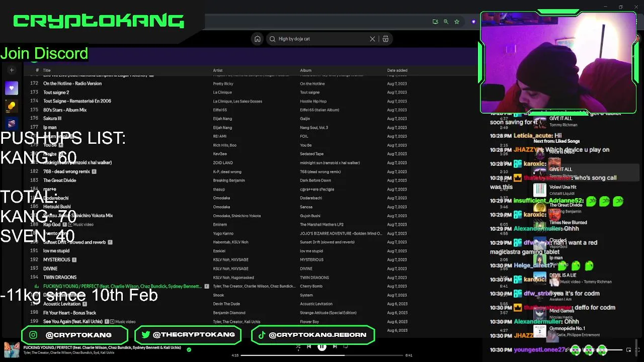Click the install app icon in the address bar

tap(435, 22)
